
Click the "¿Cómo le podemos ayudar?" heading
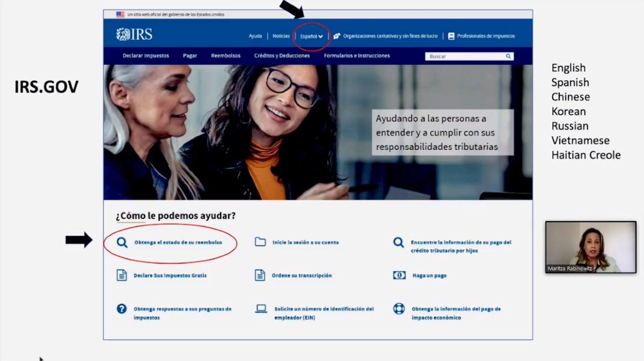coord(175,216)
